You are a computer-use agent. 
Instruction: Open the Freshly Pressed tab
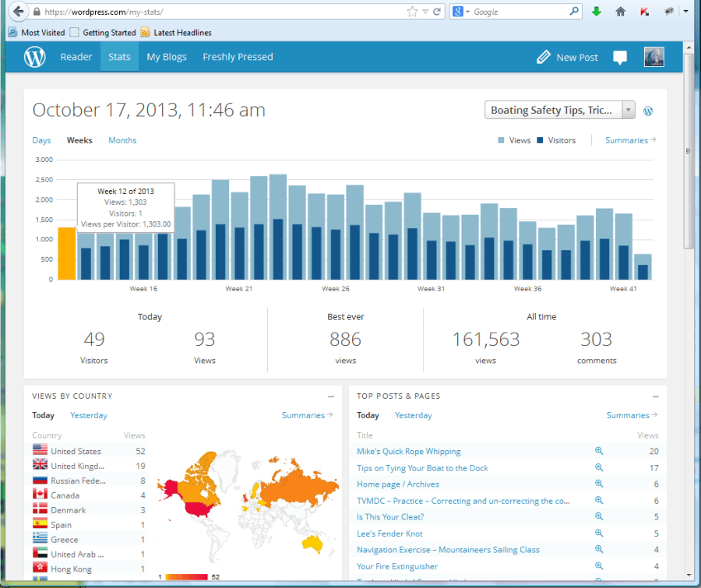coord(238,57)
